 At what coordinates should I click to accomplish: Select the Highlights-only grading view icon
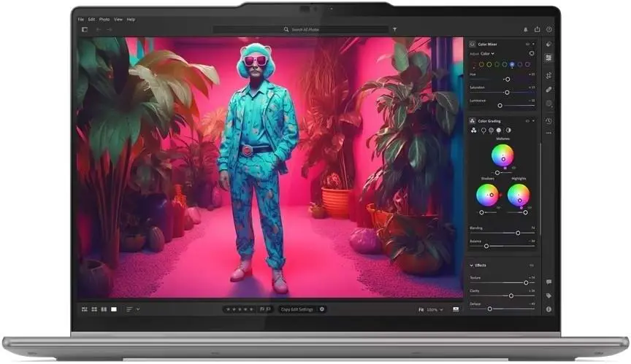[499, 130]
